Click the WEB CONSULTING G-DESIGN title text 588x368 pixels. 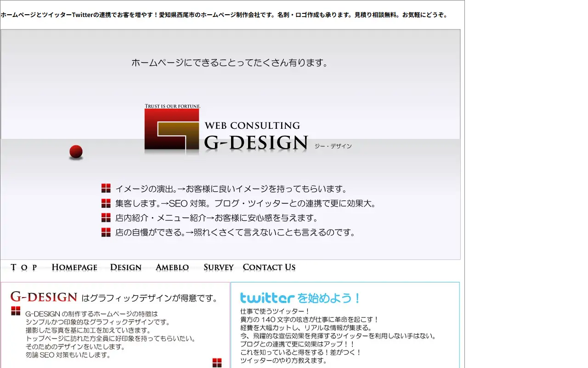[x=256, y=136]
